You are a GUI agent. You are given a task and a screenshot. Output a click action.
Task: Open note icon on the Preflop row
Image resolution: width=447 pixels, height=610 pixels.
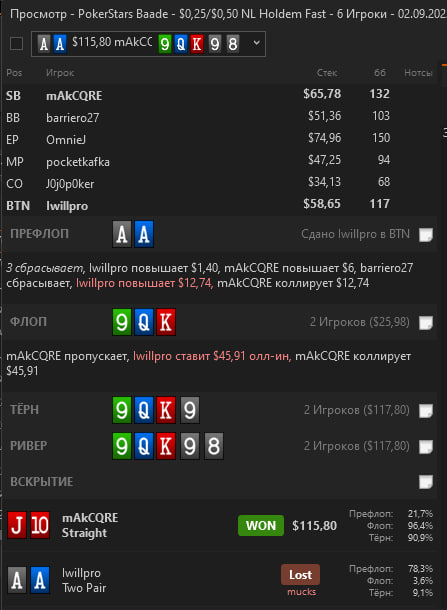click(x=426, y=235)
